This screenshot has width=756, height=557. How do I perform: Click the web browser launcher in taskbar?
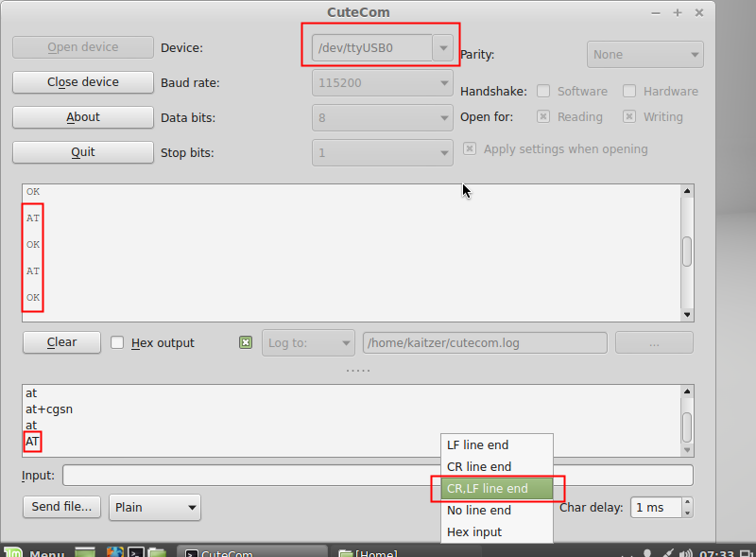point(115,552)
